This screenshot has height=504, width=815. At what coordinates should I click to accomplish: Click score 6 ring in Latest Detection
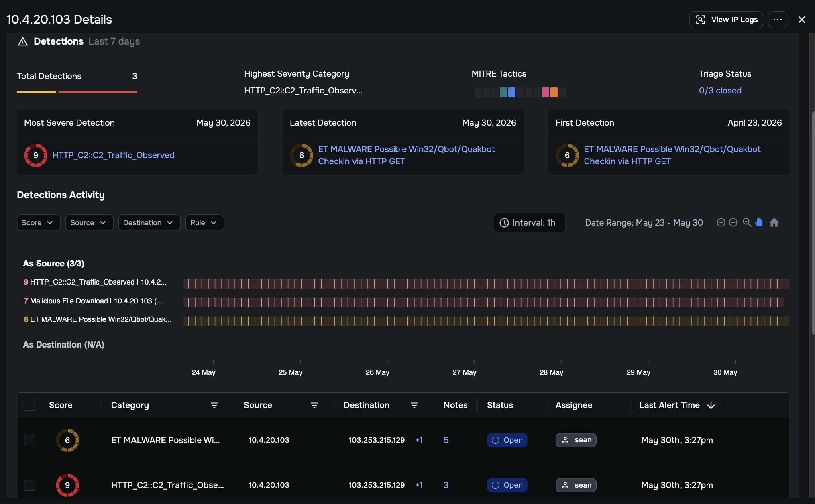click(302, 155)
